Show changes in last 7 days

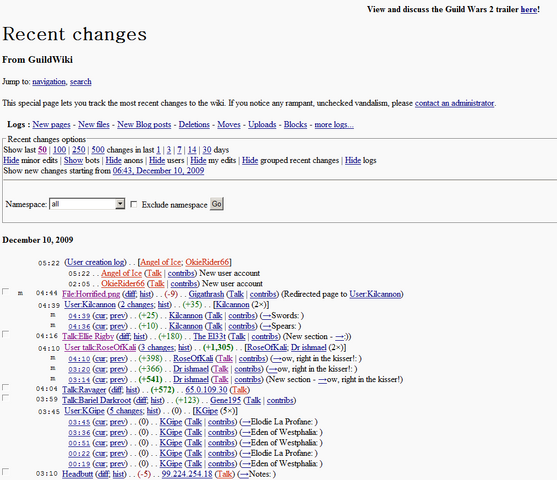click(x=179, y=150)
